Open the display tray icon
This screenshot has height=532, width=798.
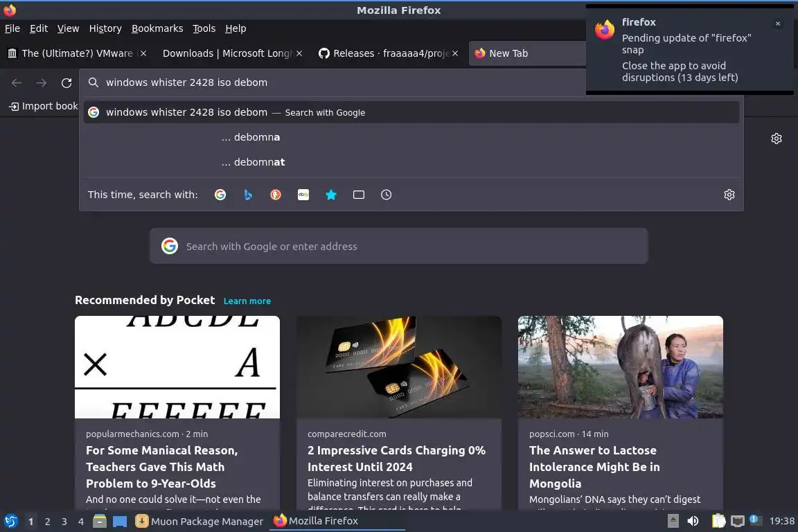click(738, 522)
